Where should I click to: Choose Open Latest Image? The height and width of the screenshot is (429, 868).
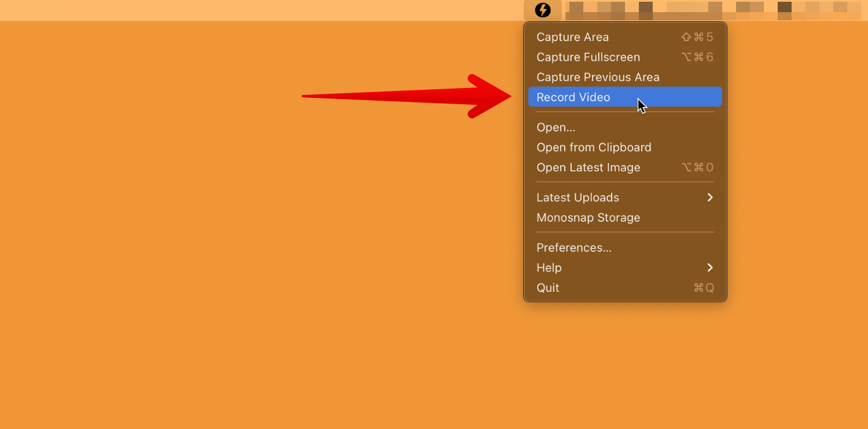[x=588, y=168]
